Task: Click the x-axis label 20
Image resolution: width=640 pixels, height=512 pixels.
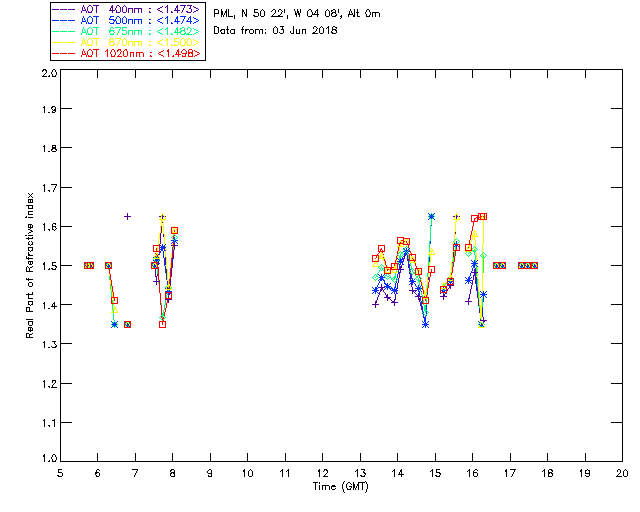Action: click(x=622, y=473)
